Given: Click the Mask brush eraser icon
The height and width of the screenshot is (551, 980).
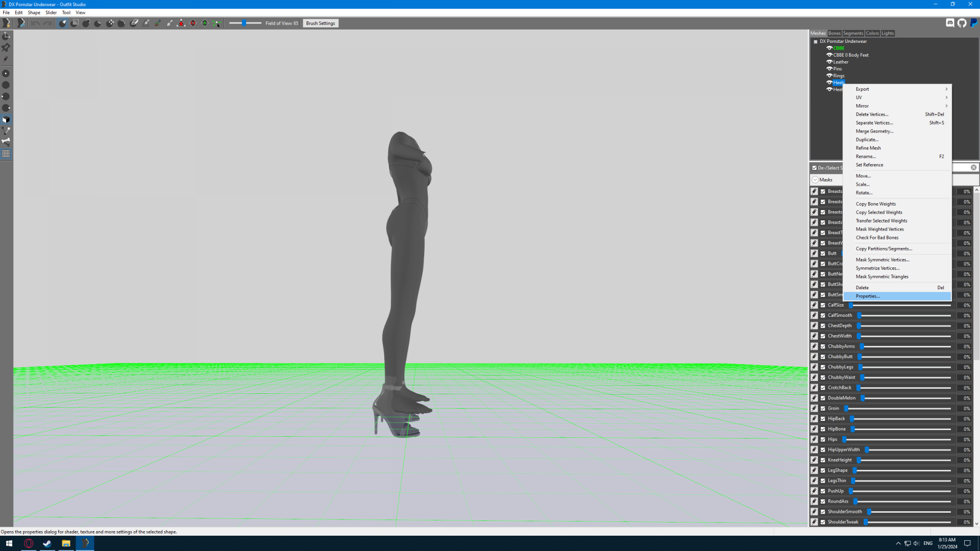Looking at the screenshot, I should point(134,23).
